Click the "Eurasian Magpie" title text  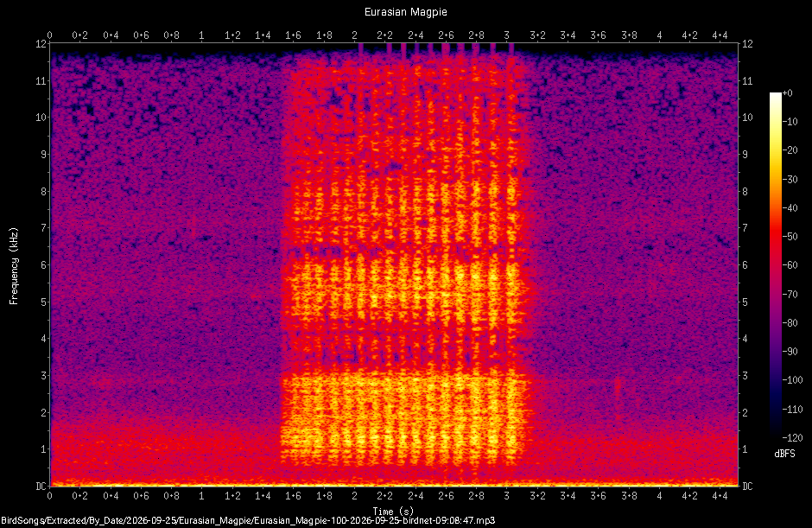pos(405,12)
